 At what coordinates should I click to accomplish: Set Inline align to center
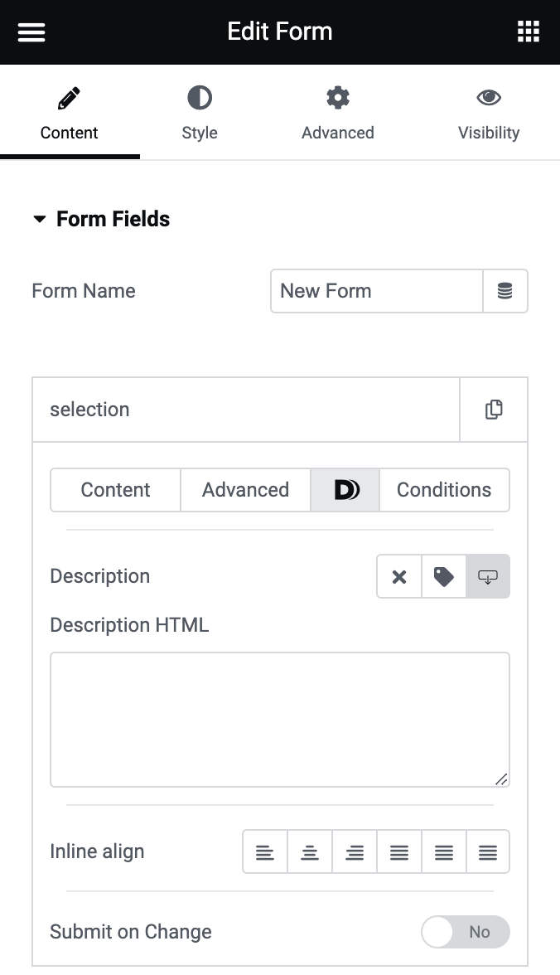[310, 851]
